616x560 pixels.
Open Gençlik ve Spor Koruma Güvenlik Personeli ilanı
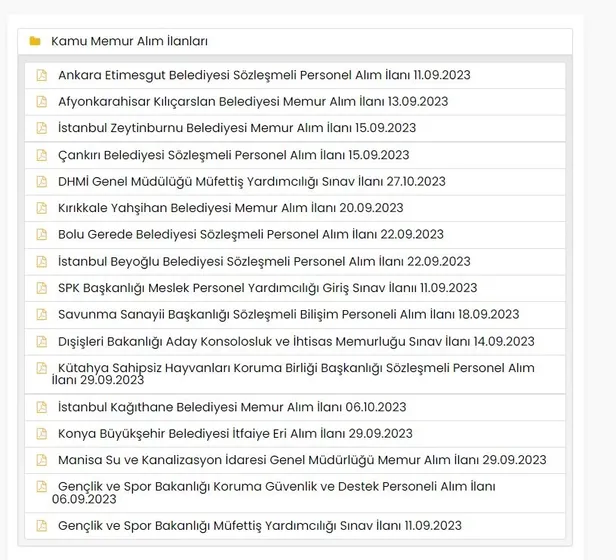tap(273, 493)
